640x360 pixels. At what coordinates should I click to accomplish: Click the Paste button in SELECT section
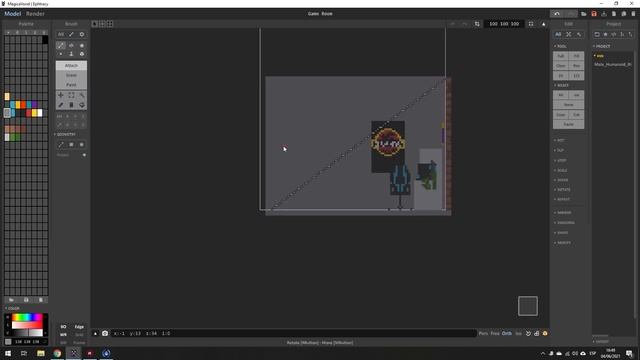[569, 124]
